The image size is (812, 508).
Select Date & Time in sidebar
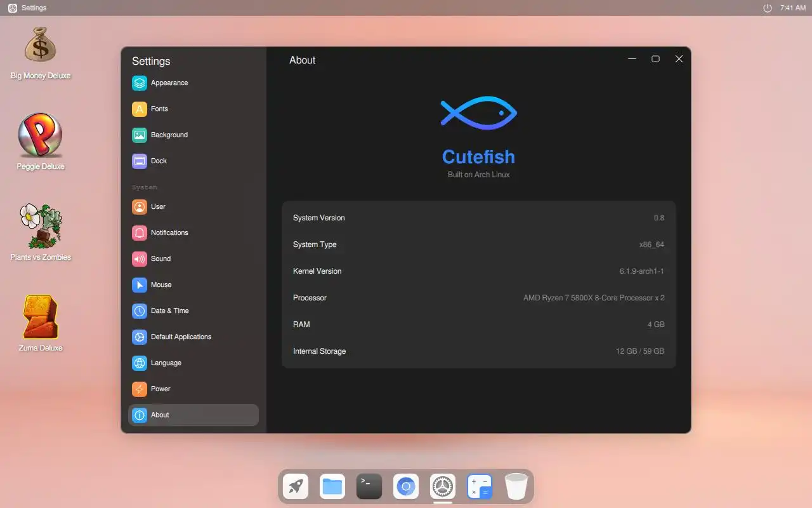click(170, 311)
